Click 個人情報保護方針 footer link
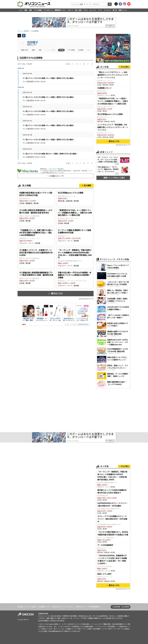Viewport: 148px width, 644px height. [94, 607]
